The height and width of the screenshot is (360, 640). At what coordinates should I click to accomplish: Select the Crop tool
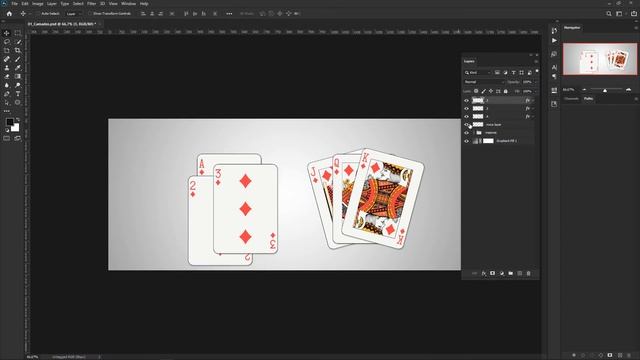click(18, 50)
